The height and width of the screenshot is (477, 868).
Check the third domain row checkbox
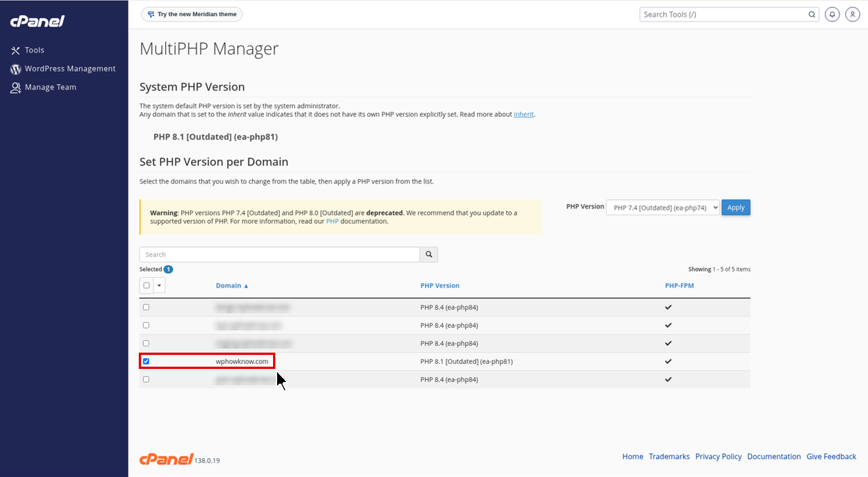pyautogui.click(x=146, y=343)
